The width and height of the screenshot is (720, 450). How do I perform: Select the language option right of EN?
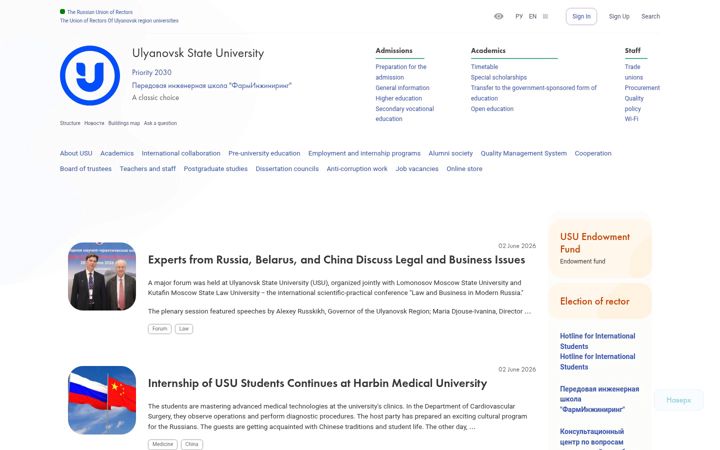546,16
